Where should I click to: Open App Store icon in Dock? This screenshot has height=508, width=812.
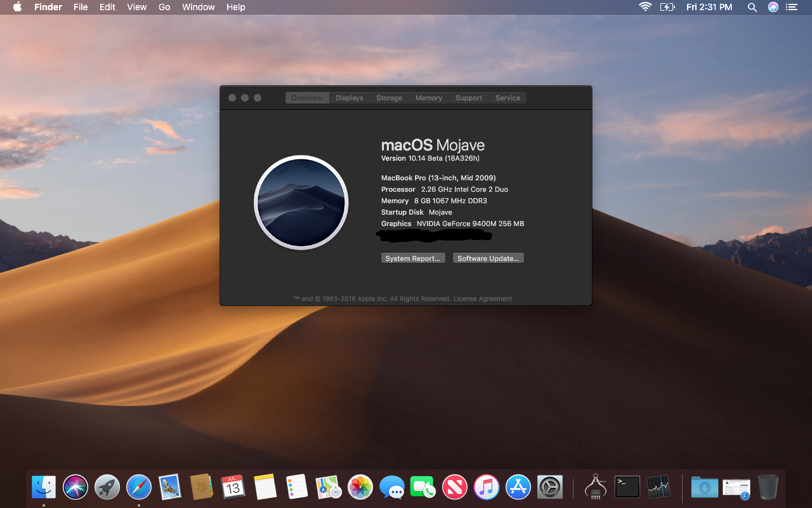coord(518,487)
